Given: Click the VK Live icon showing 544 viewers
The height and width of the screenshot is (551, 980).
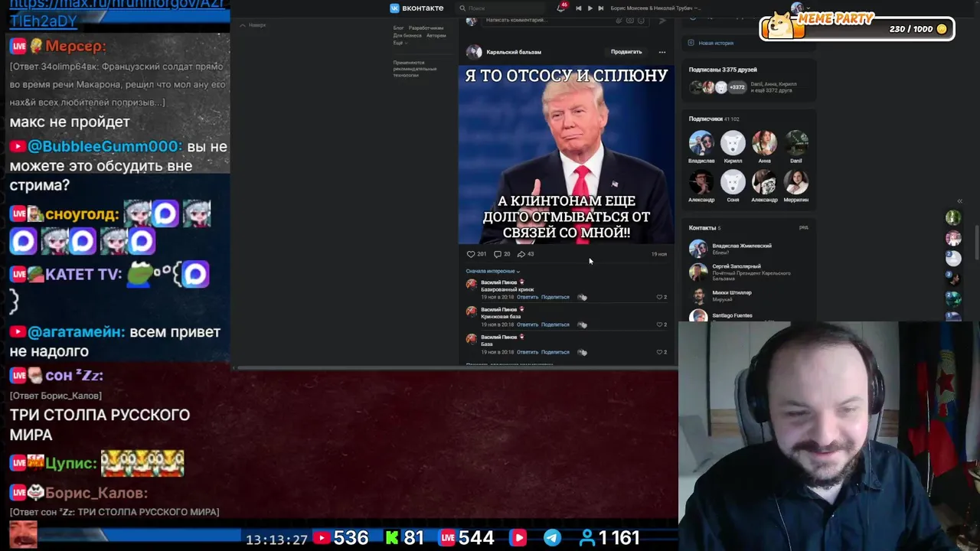Looking at the screenshot, I should (x=448, y=538).
